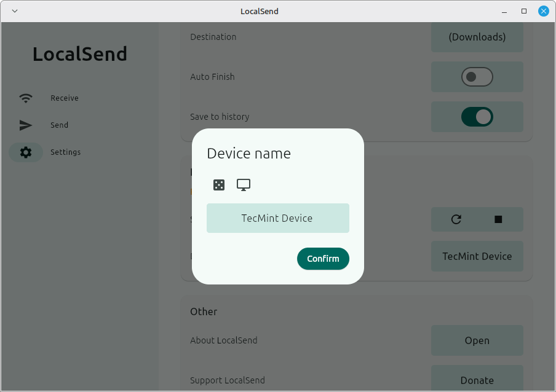Click the TecMint Device name field
Viewport: 556px width, 392px height.
tap(277, 218)
